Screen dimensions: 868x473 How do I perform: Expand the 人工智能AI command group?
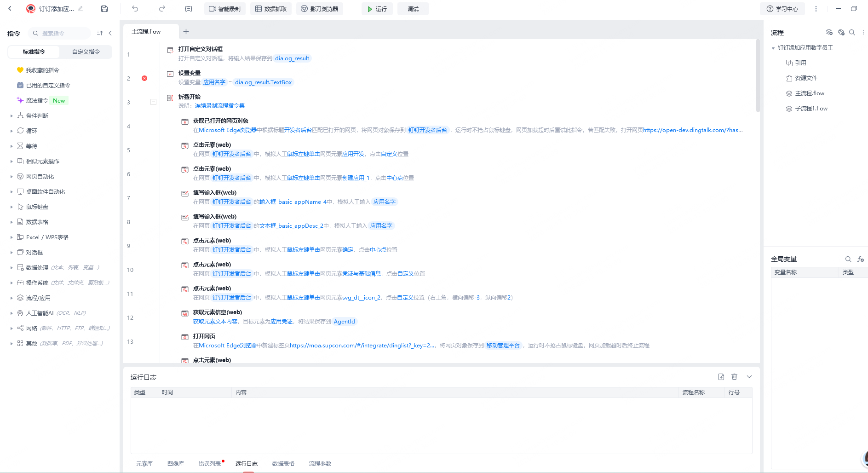point(11,313)
